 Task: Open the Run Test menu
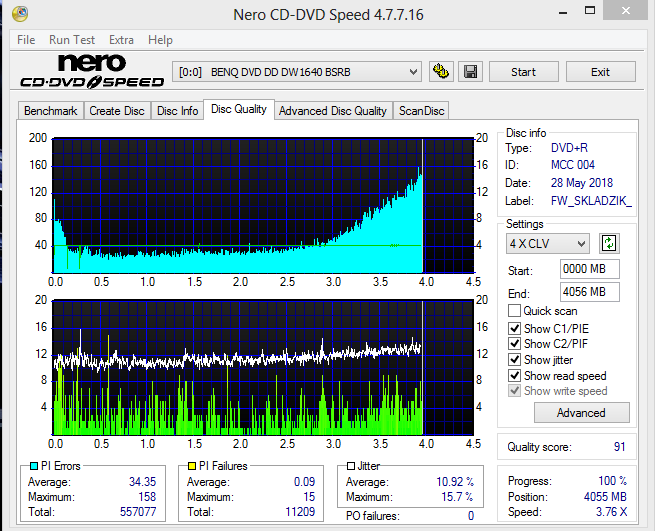(x=72, y=40)
